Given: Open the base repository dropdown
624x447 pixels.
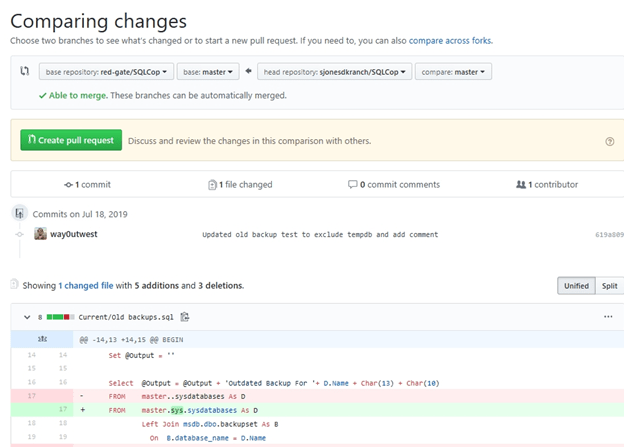Looking at the screenshot, I should (x=106, y=72).
